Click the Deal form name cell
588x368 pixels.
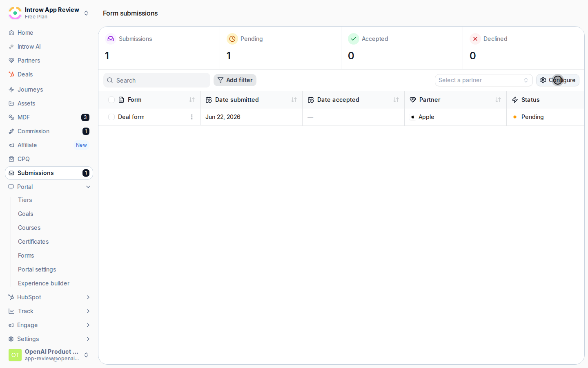pos(131,117)
